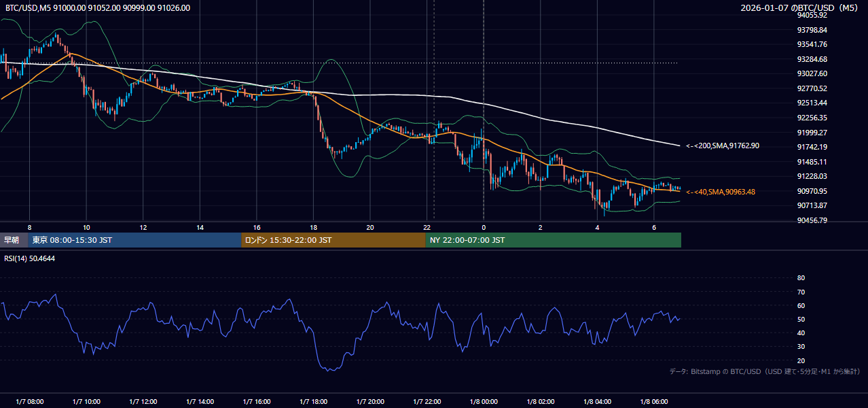Click price axis value 91228.03

tap(812, 176)
